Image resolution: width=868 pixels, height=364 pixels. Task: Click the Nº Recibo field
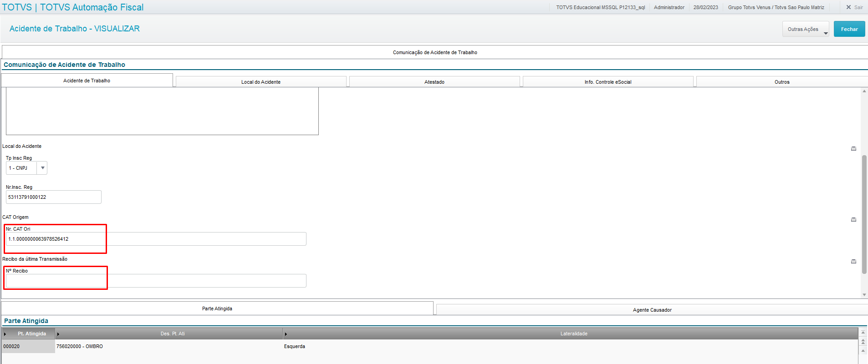[156, 281]
